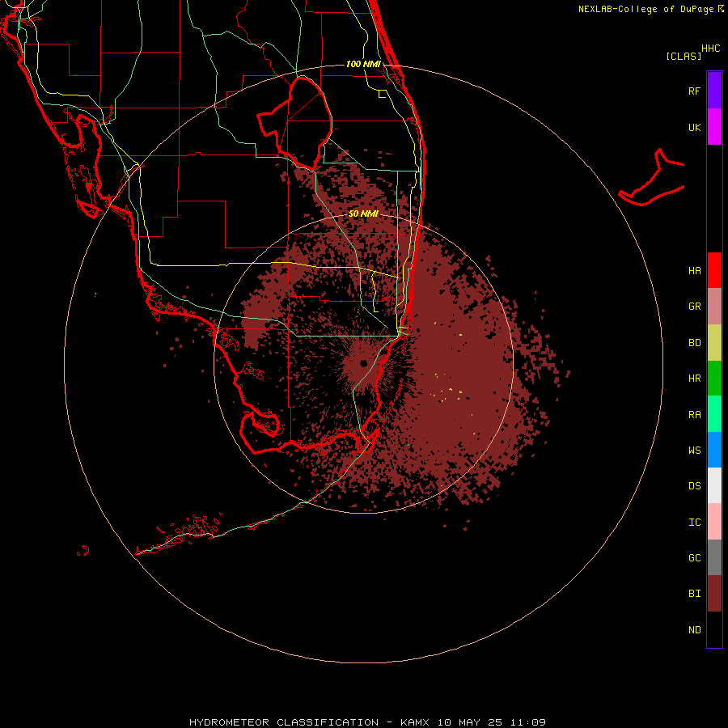Click the WS legend label

pyautogui.click(x=694, y=451)
